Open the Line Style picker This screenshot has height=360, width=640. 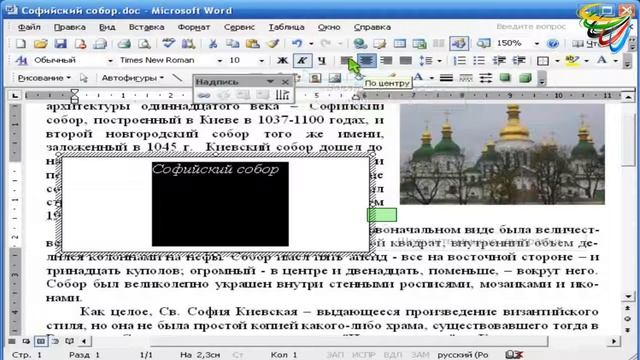pyautogui.click(x=446, y=78)
